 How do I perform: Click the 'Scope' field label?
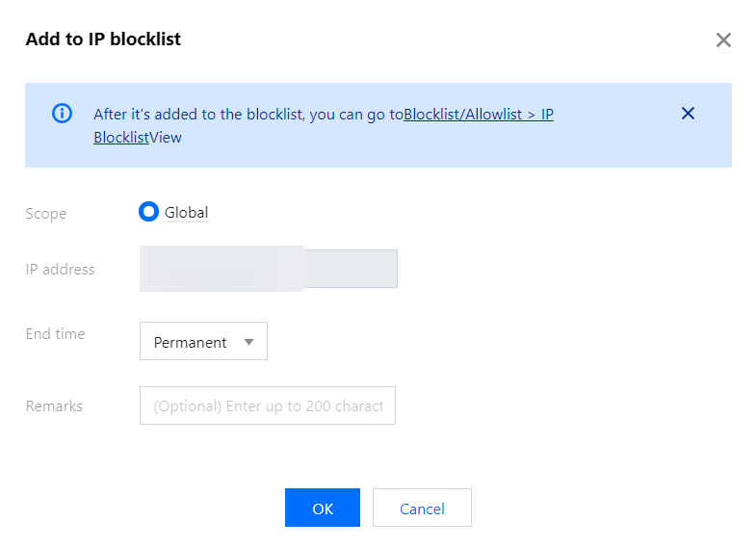click(46, 214)
